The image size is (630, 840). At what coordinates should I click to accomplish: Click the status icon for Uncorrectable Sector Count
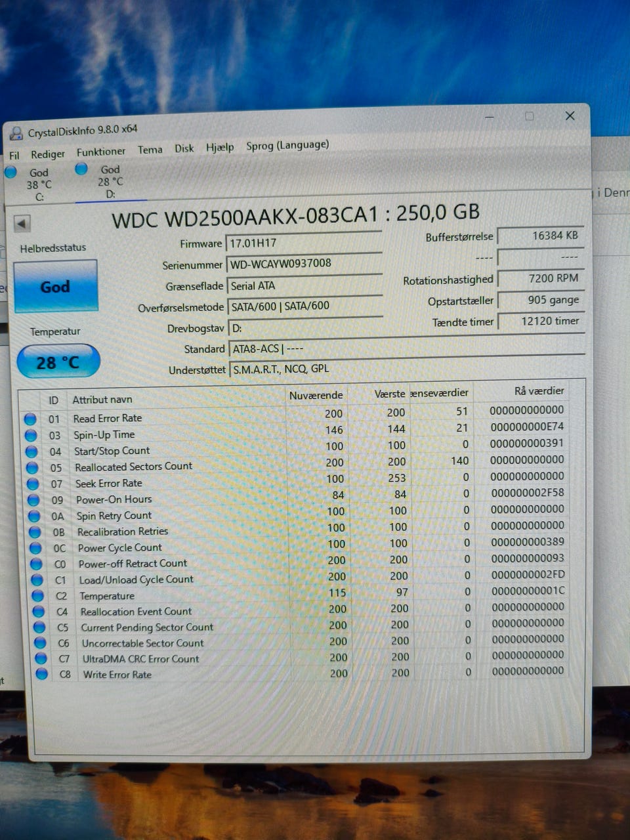tap(40, 643)
